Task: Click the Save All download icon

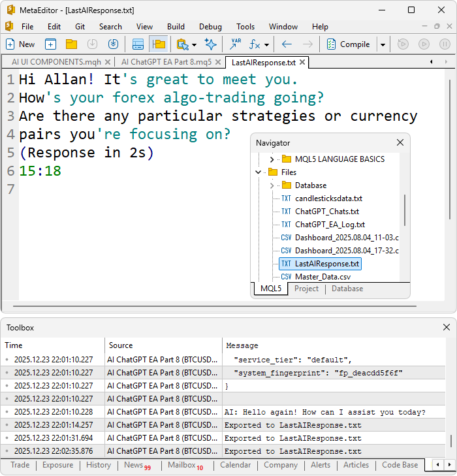Action: (113, 44)
